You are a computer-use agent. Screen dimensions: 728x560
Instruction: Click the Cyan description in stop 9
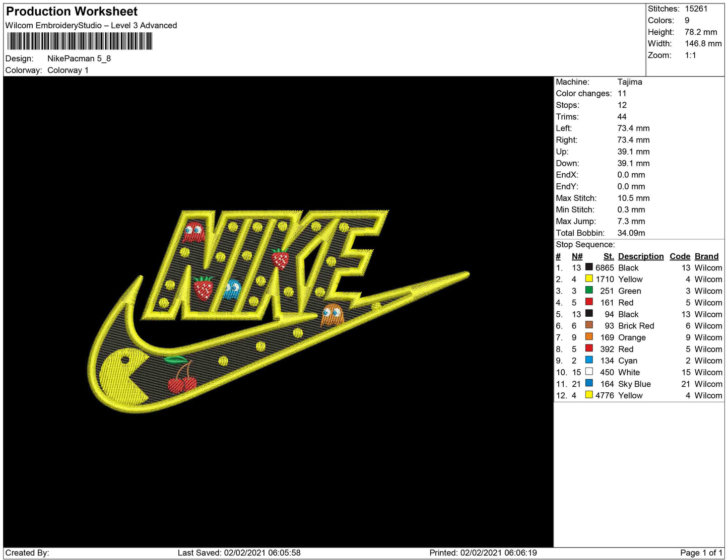(628, 361)
